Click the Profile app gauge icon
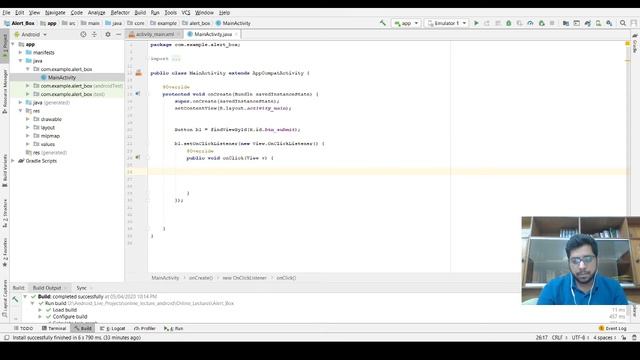 tap(530, 23)
